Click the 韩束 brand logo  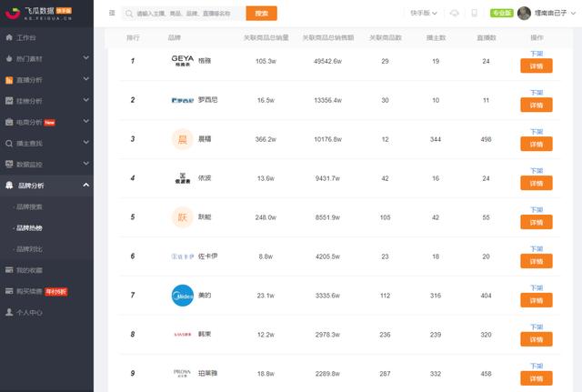[182, 335]
